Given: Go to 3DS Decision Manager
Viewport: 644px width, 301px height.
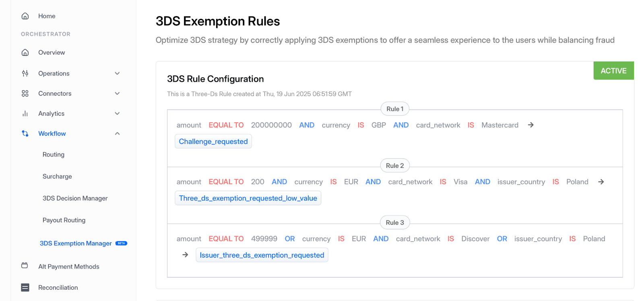Looking at the screenshot, I should coord(75,199).
